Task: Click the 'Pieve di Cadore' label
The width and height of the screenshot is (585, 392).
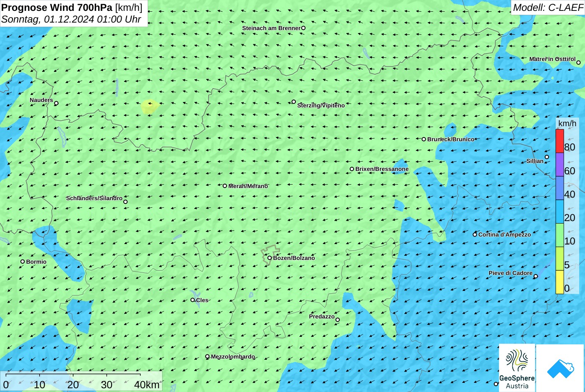Action: (511, 273)
